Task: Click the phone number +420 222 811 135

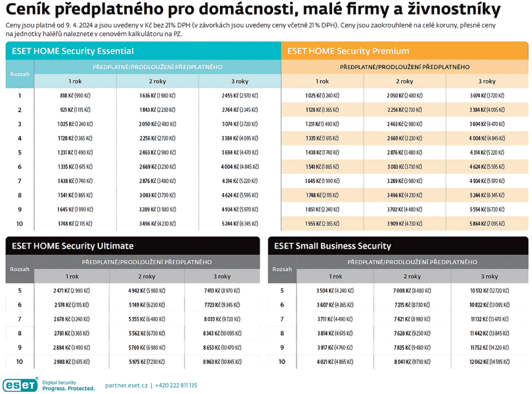Action: (x=176, y=385)
